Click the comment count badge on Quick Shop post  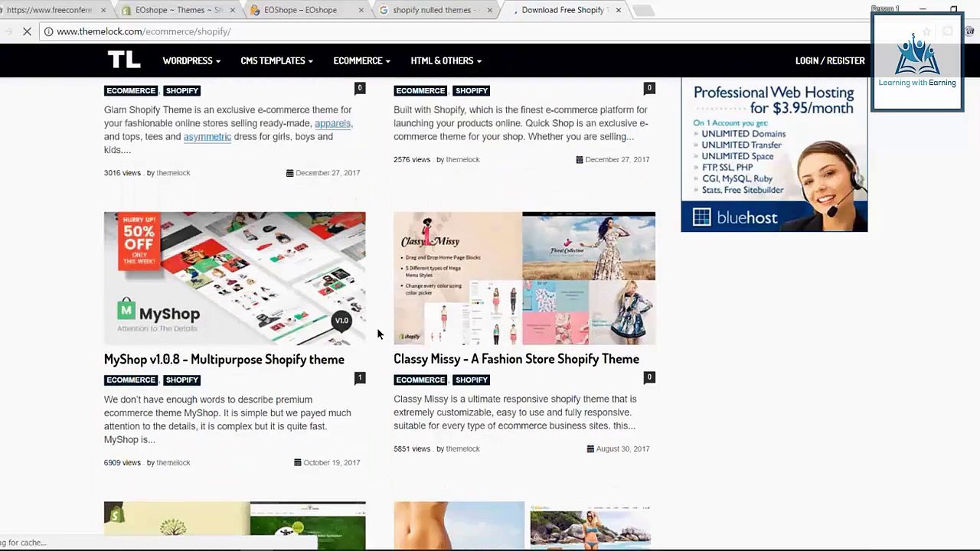[649, 88]
